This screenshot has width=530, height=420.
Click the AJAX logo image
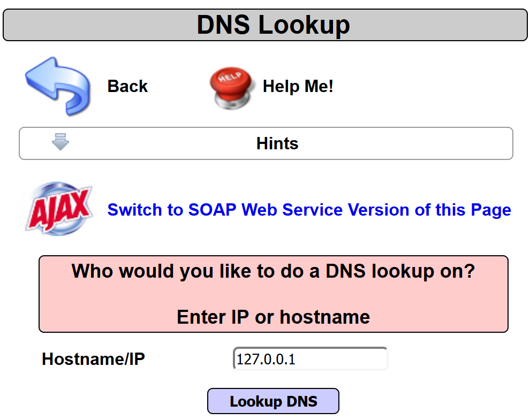(59, 210)
